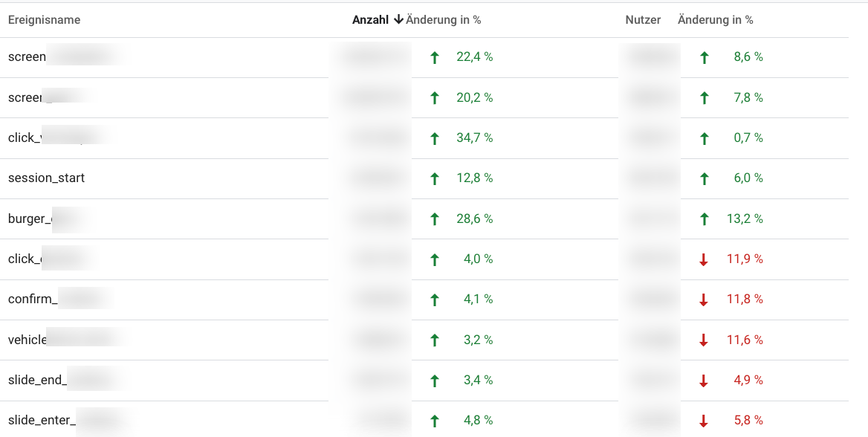Sort by the Nutzer column header
The image size is (868, 437).
click(x=643, y=20)
